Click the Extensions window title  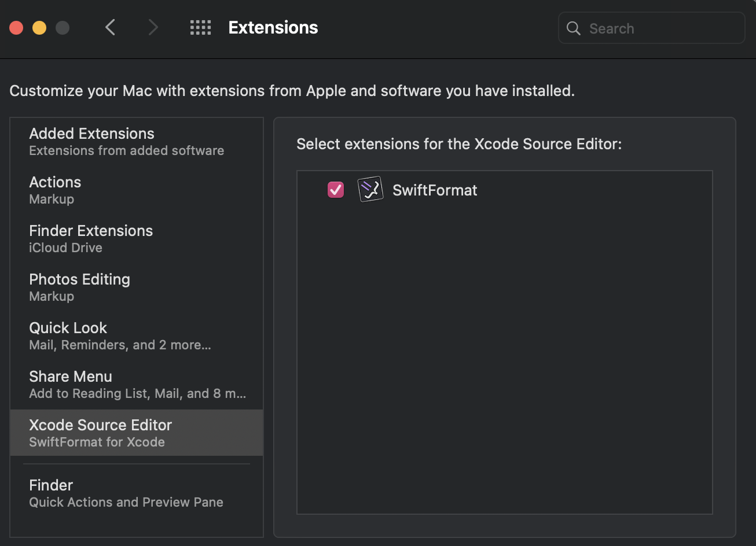point(273,27)
